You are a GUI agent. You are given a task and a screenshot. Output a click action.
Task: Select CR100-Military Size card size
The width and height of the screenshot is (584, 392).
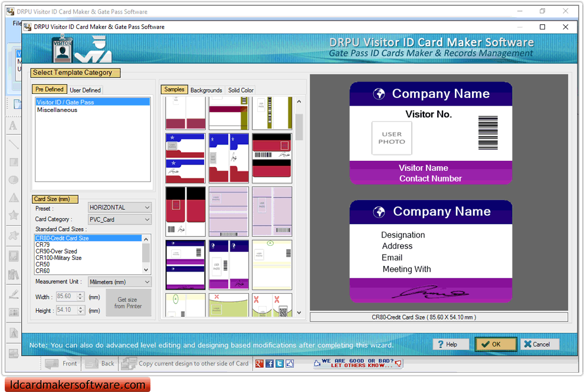click(88, 258)
